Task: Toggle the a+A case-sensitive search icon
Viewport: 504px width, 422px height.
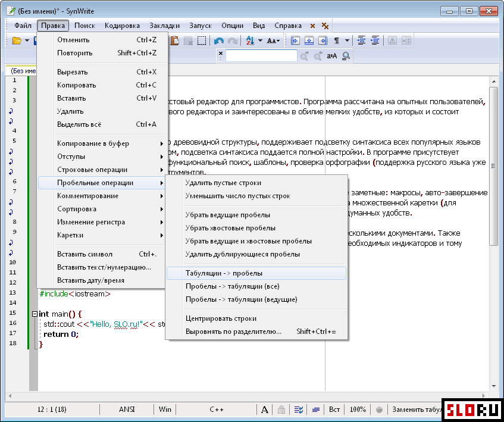Action: (331, 56)
